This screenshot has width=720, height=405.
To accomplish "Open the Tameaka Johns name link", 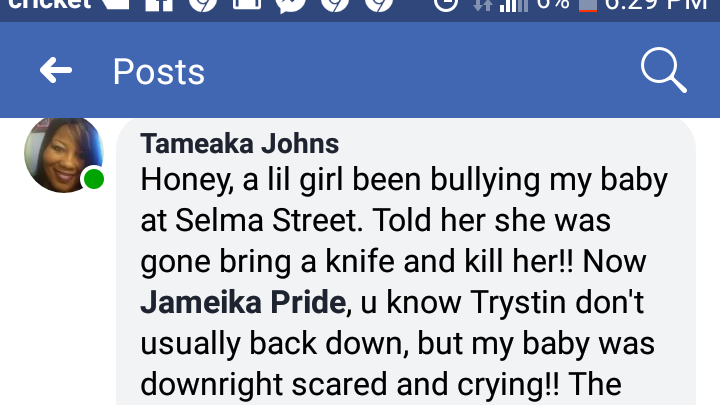I will 240,143.
